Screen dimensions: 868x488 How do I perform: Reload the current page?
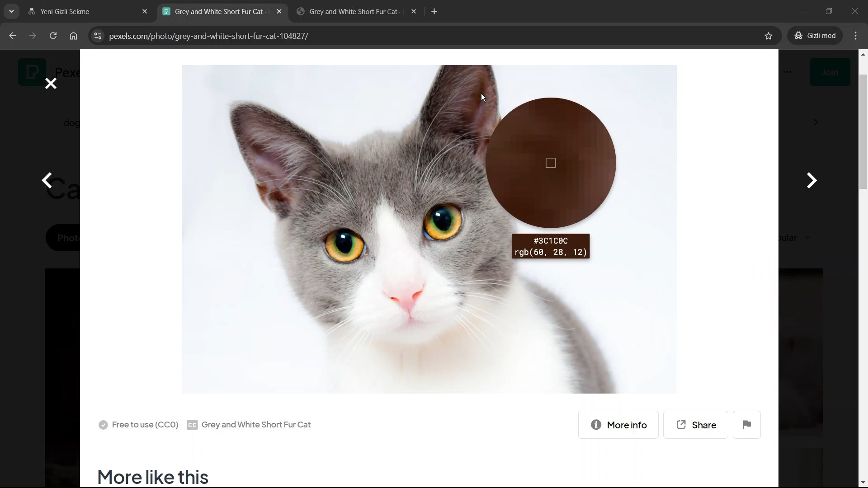(x=53, y=36)
